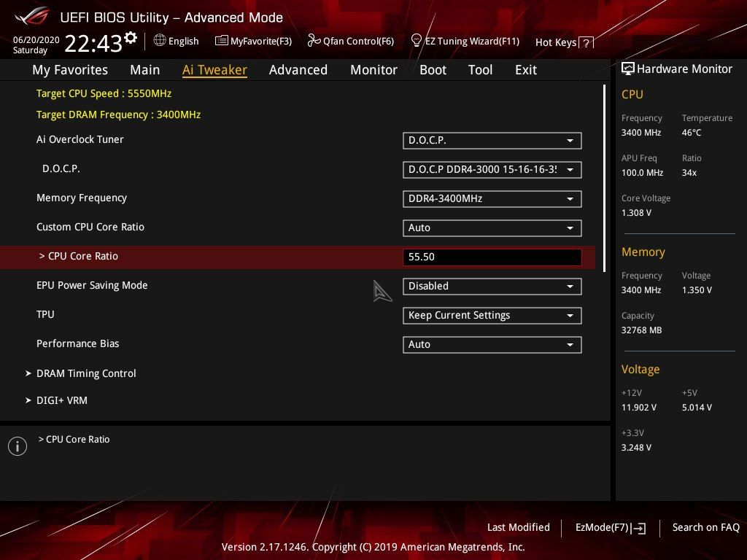747x560 pixels.
Task: Click the date 06/20/2020
Action: (36, 40)
